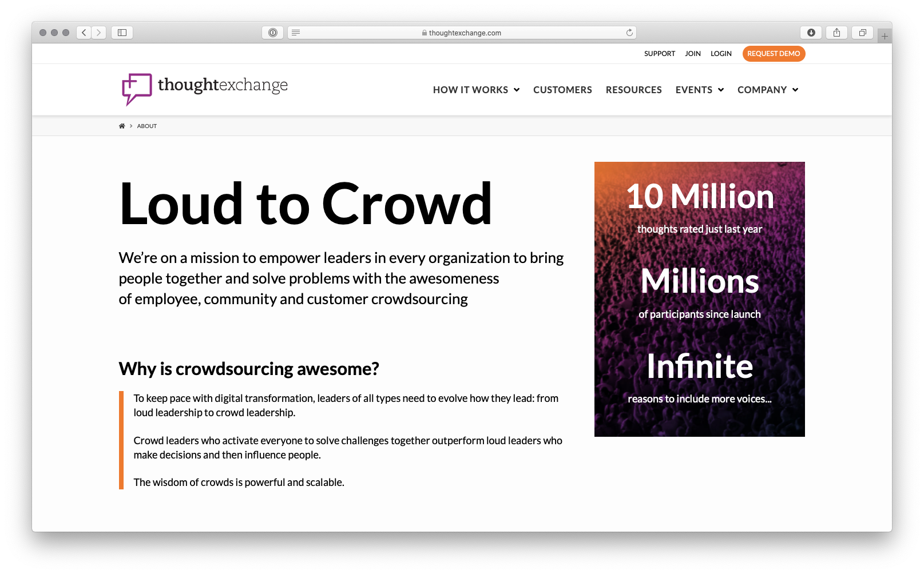Screen dimensions: 924x574
Task: Open a new browser tab
Action: click(885, 35)
